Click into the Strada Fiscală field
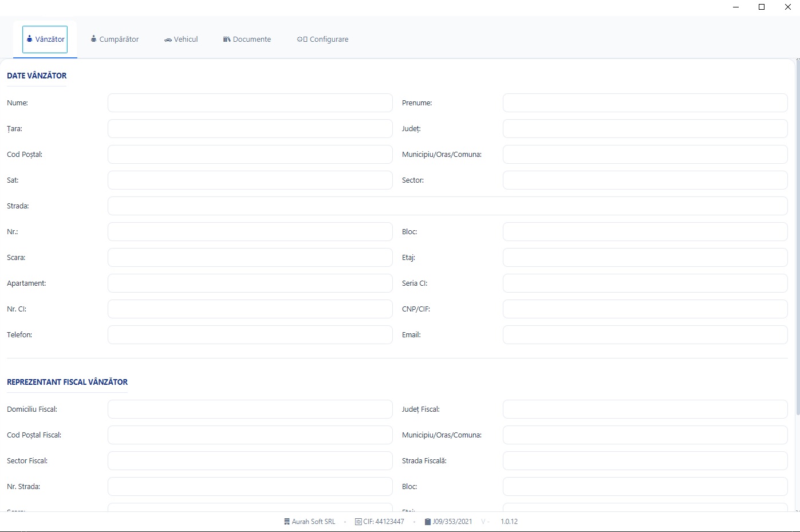The width and height of the screenshot is (800, 532). pos(645,461)
